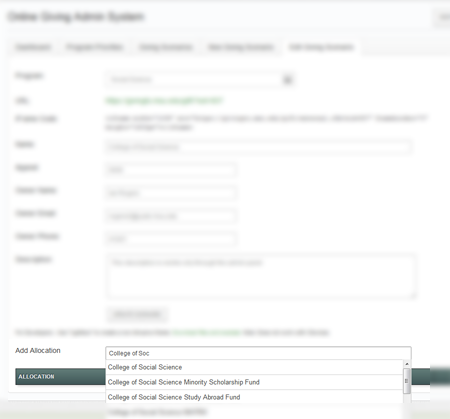Click the suggestion list scrollbar thumb
Screen dimensions: 450x419
(407, 381)
